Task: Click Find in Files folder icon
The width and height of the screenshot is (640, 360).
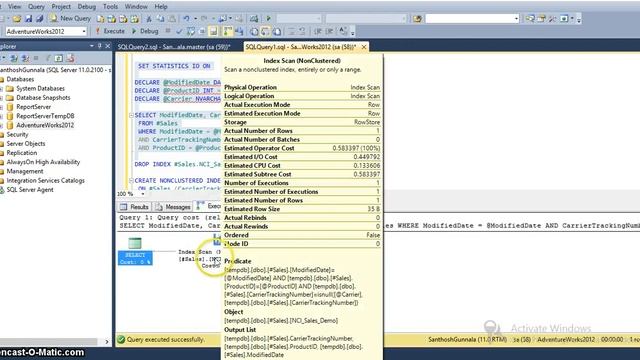Action: click(417, 19)
